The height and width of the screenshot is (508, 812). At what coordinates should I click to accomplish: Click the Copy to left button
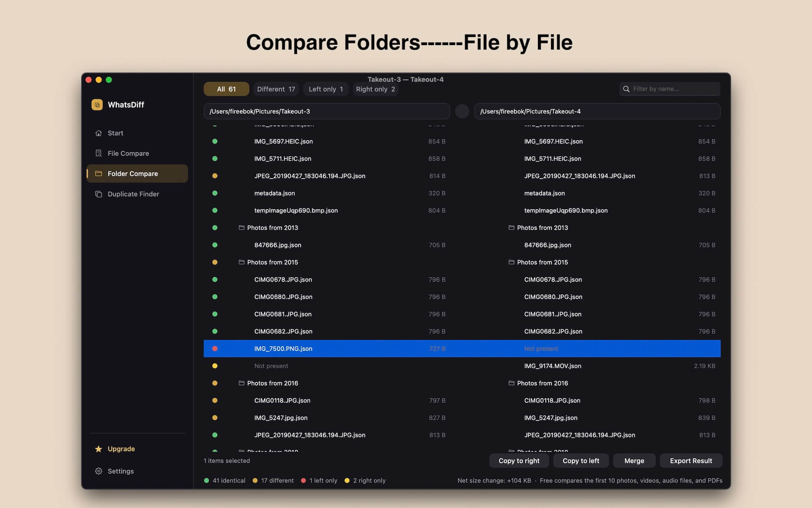(581, 460)
